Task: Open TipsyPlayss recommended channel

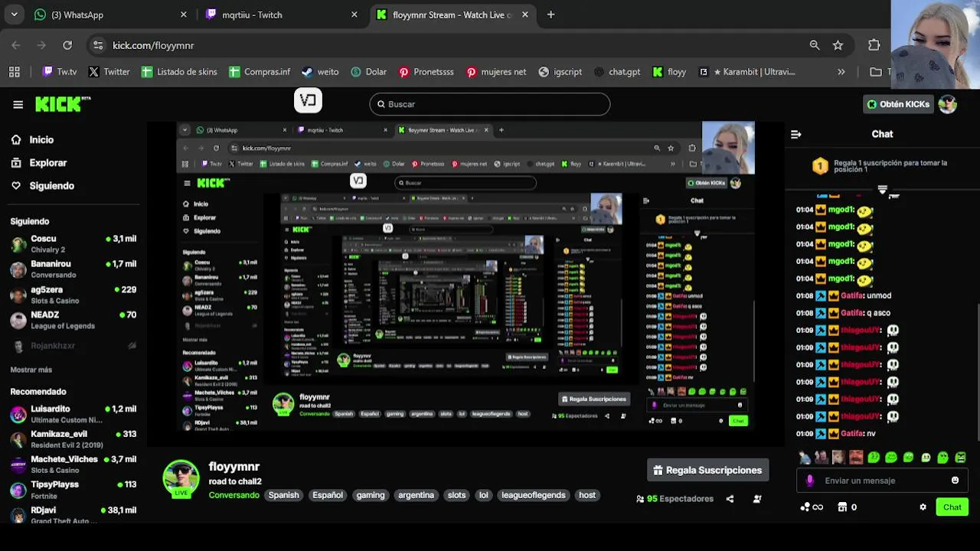Action: click(x=73, y=490)
